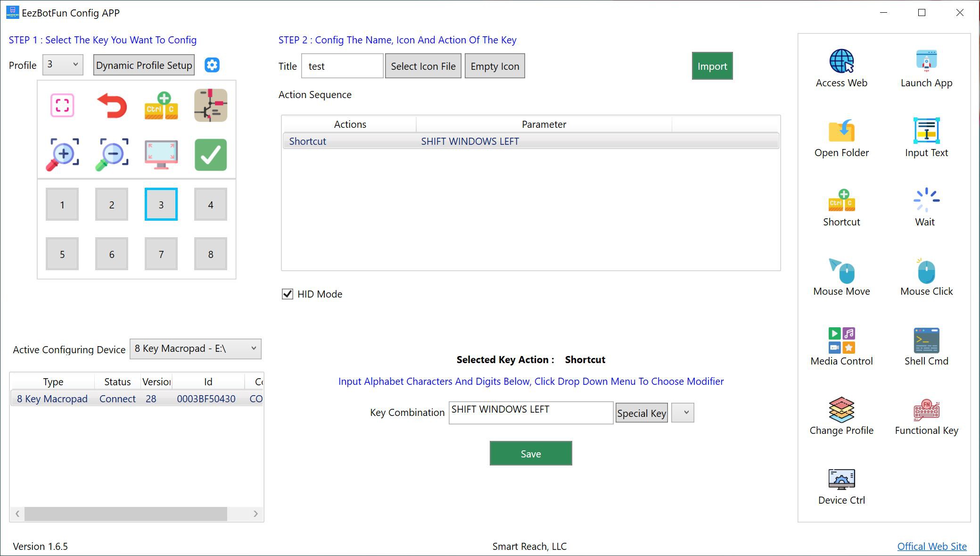980x556 pixels.
Task: Uncheck the HID Mode checkbox
Action: [x=288, y=294]
